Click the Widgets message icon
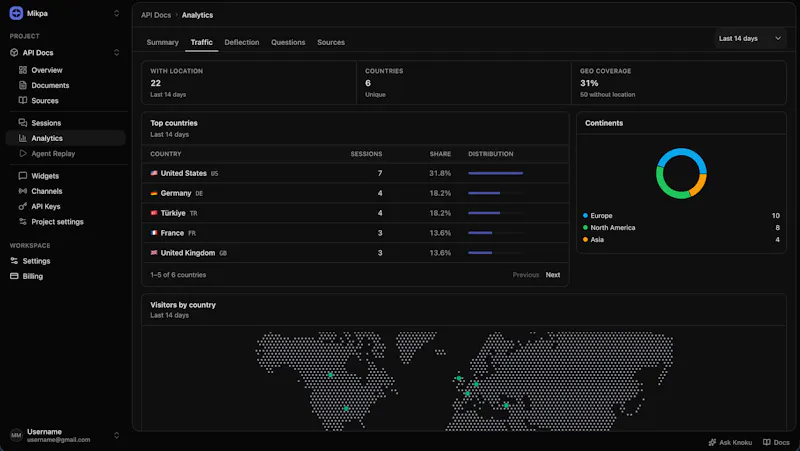This screenshot has height=451, width=800. tap(23, 176)
